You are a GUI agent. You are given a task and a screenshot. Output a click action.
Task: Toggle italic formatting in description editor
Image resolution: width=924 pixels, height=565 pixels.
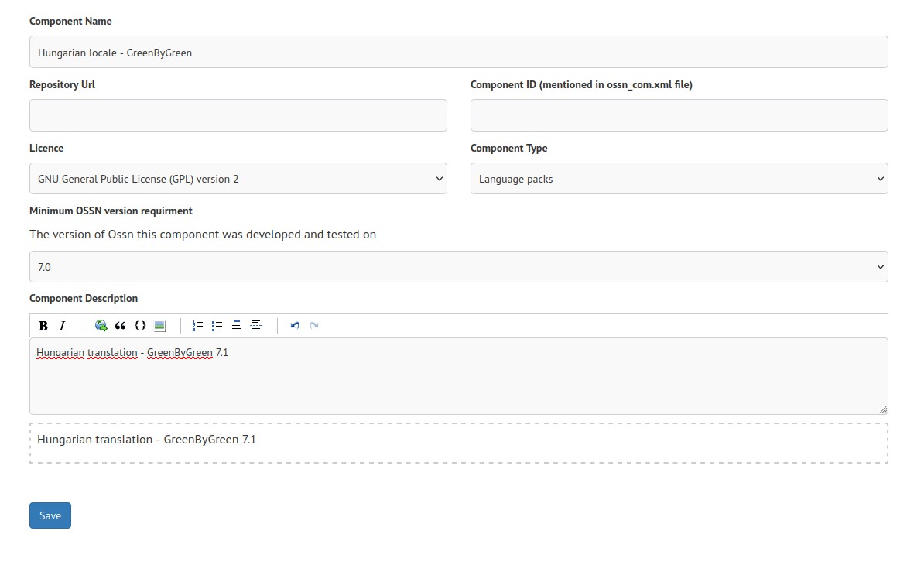[x=63, y=326]
